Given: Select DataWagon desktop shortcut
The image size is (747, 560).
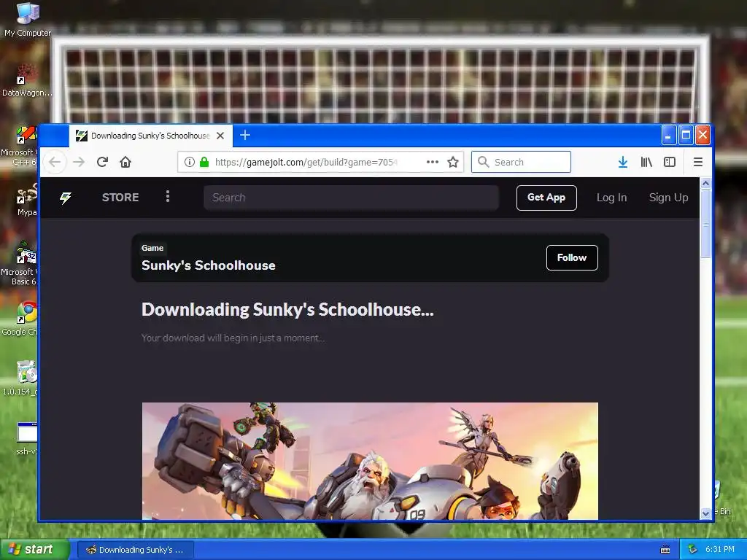Looking at the screenshot, I should 27,81.
